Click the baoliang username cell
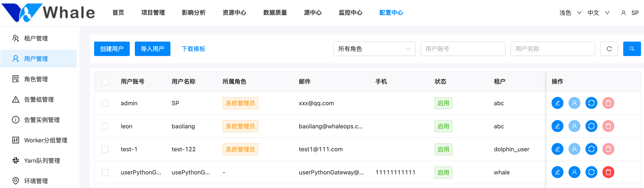 pyautogui.click(x=183, y=126)
